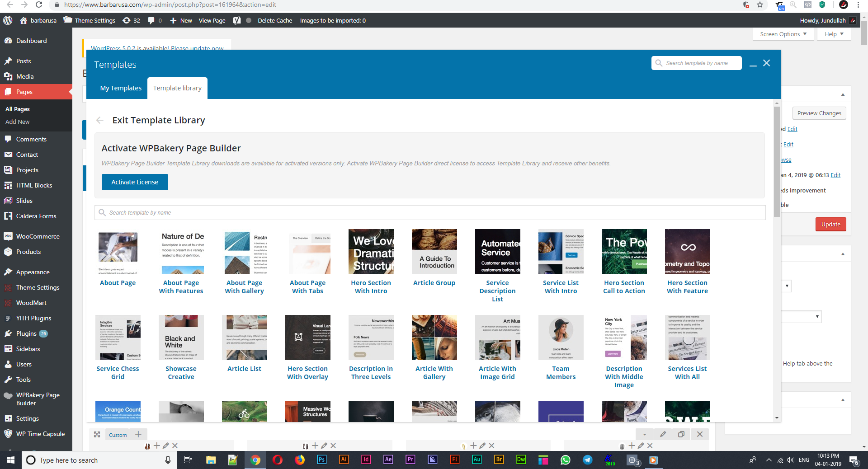Choose the Team Members template thumbnail
Image resolution: width=868 pixels, height=469 pixels.
coord(561,338)
